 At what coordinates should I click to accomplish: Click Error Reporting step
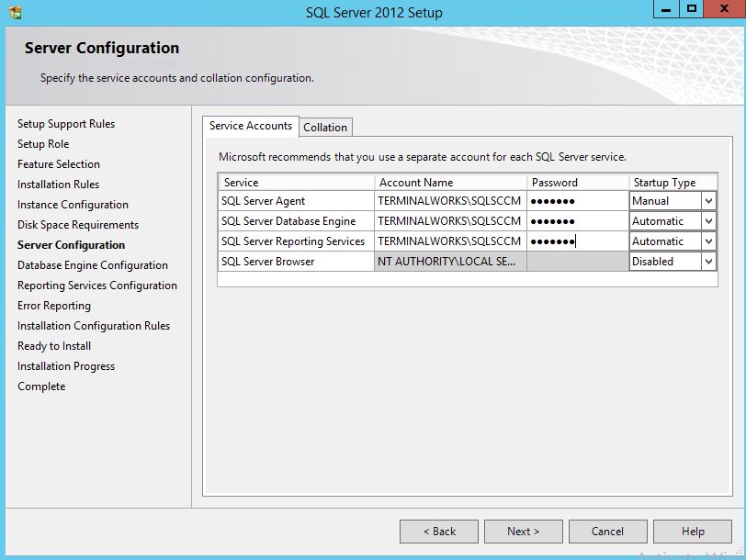coord(54,306)
